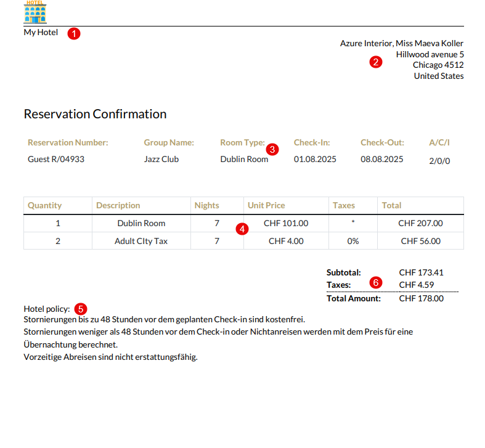The height and width of the screenshot is (448, 485).
Task: Click red marker number 1
Action: [74, 33]
